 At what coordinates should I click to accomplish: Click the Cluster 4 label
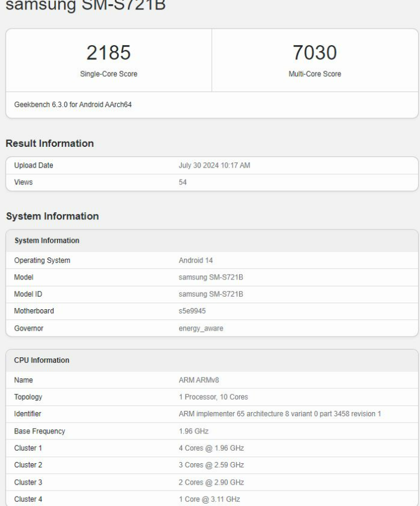(x=28, y=499)
